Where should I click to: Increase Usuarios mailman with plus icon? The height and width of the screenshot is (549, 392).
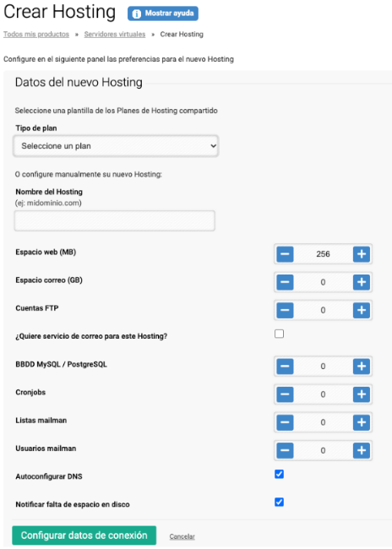click(x=362, y=450)
